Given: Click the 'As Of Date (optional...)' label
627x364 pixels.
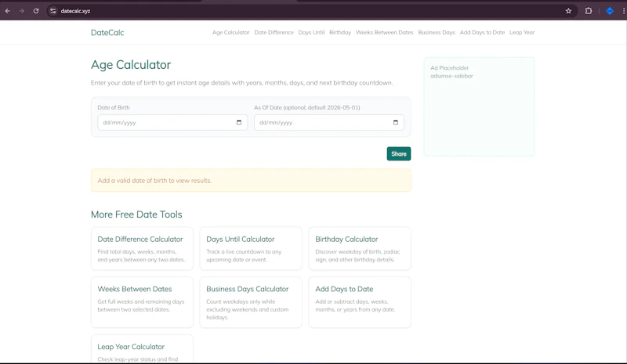Looking at the screenshot, I should [307, 107].
